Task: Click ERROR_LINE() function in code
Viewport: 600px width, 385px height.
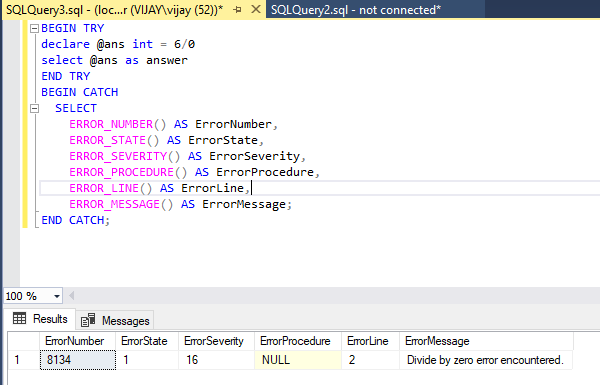Action: coord(111,188)
